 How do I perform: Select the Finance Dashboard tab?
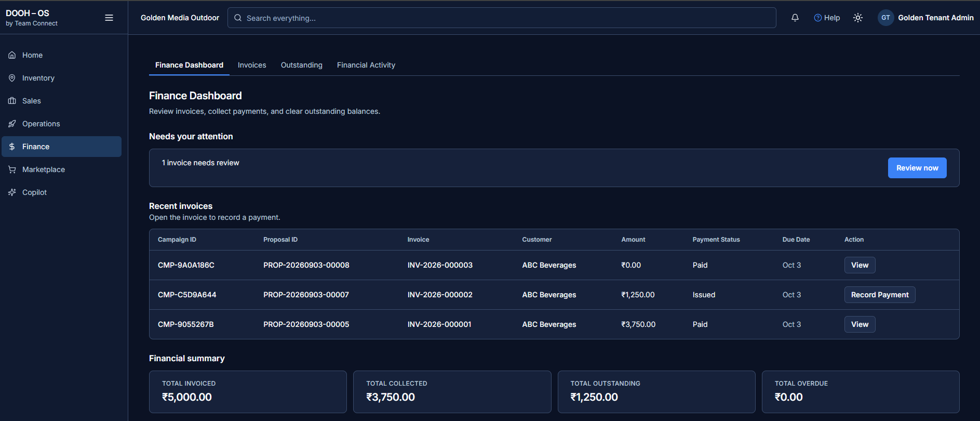pyautogui.click(x=189, y=65)
